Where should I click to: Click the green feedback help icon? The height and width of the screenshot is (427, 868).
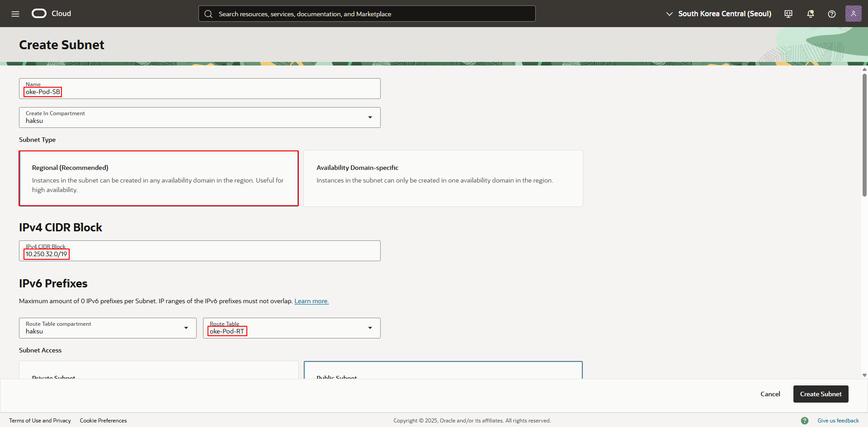point(805,421)
